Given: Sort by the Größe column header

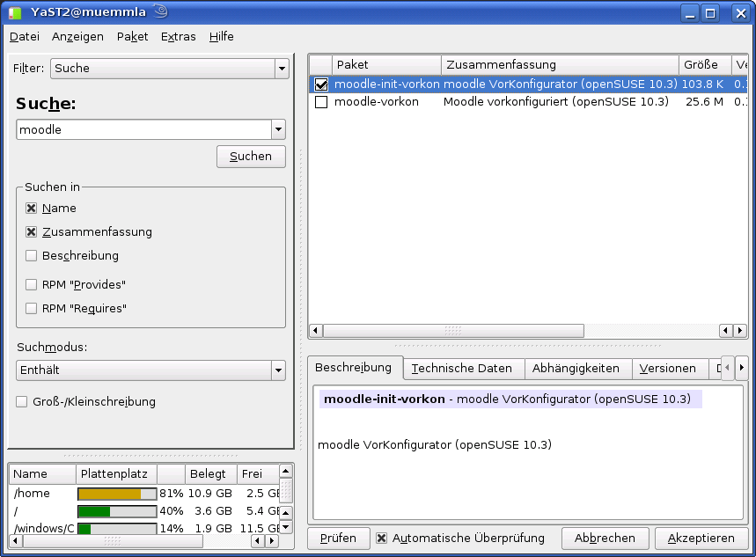Looking at the screenshot, I should (705, 64).
